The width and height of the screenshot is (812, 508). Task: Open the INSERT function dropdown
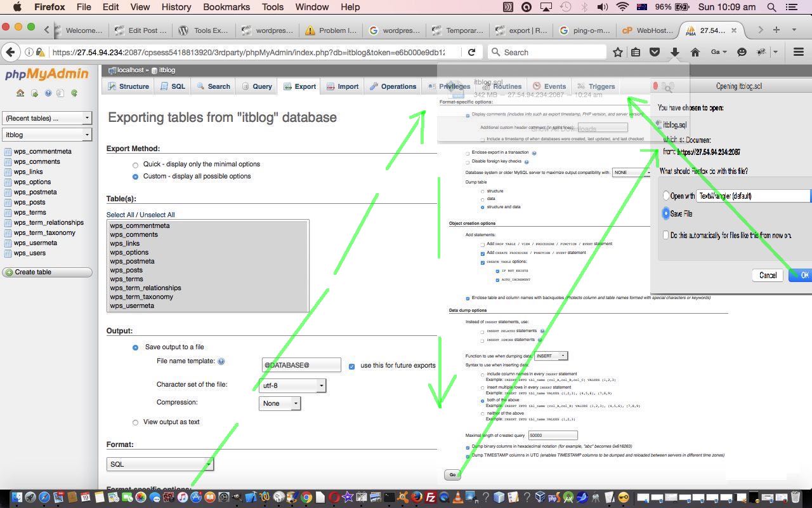pyautogui.click(x=551, y=356)
